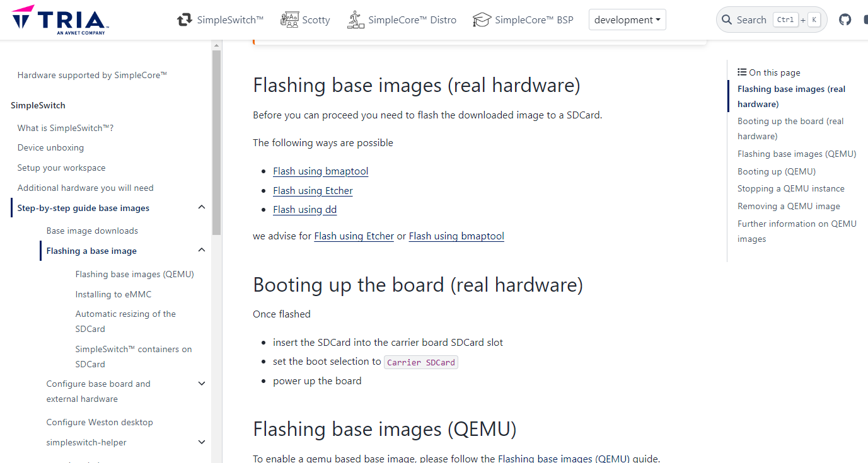Open Configure base board and external hardware
Image resolution: width=868 pixels, height=463 pixels.
(x=98, y=391)
